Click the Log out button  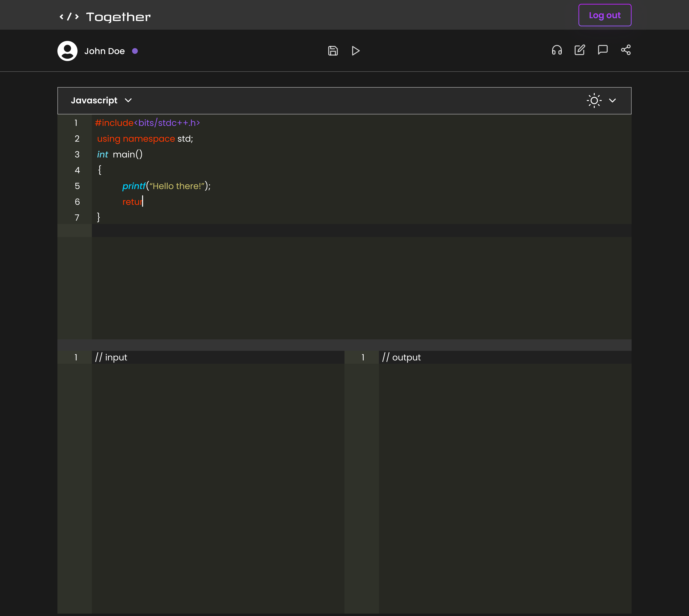[x=605, y=15]
